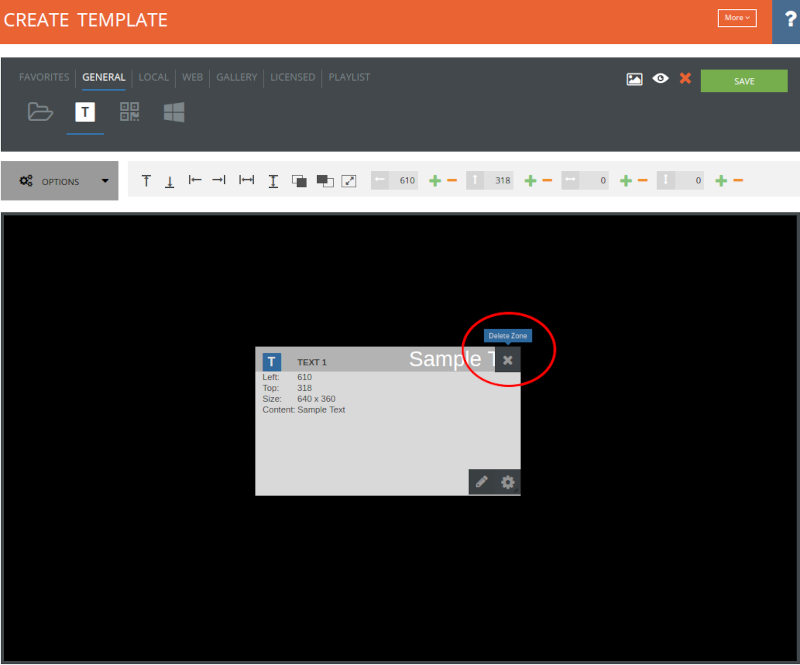
Task: Click the orange cancel X icon
Action: [x=685, y=78]
